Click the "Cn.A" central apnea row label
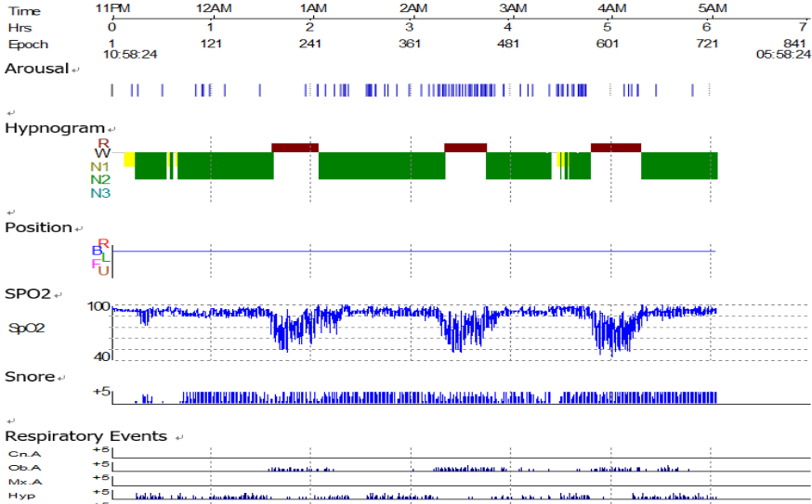The width and height of the screenshot is (812, 504). (x=24, y=454)
